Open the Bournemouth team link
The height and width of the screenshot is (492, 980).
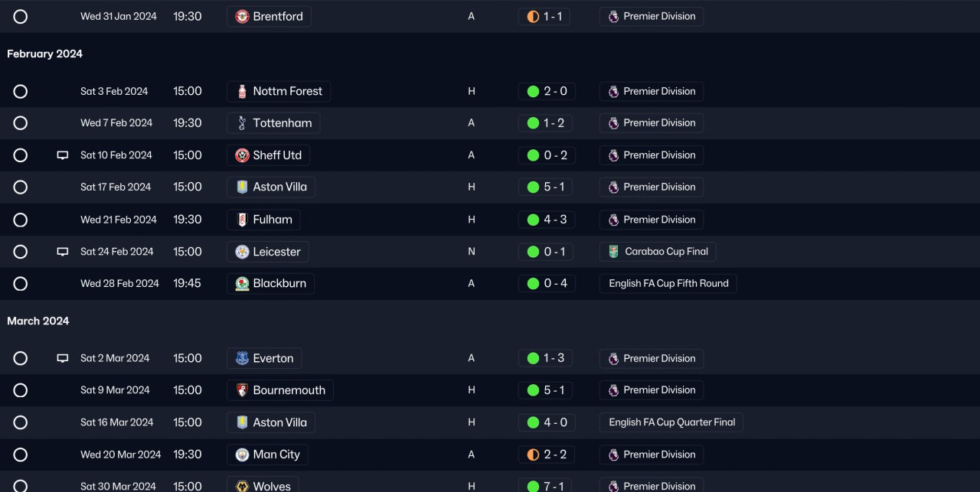click(289, 390)
